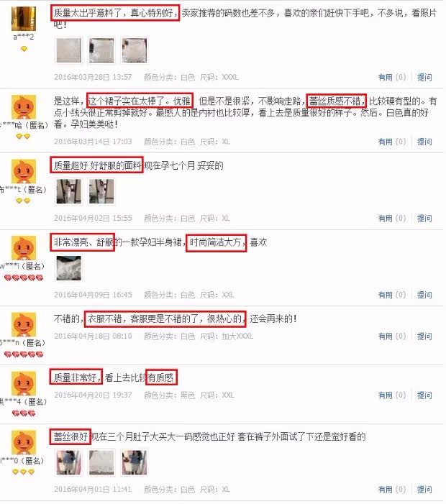This screenshot has width=446, height=504.
Task: Open third photo in a***2's review
Action: (135, 50)
